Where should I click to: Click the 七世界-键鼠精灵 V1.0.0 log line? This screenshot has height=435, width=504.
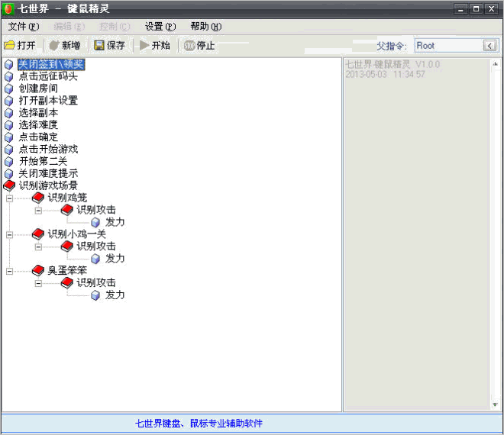pos(393,65)
